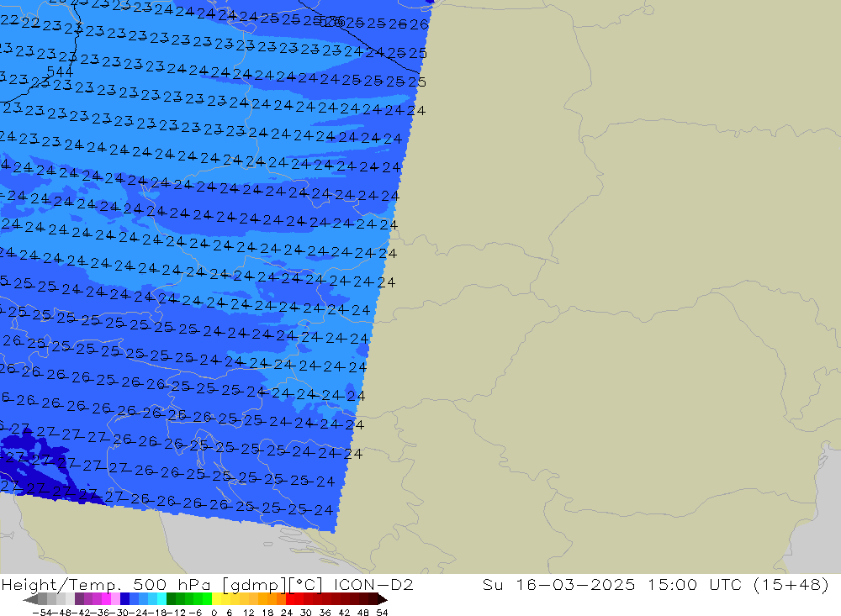Select the cyan legend swatch near -18
Screen dimensions: 841x616
click(161, 599)
